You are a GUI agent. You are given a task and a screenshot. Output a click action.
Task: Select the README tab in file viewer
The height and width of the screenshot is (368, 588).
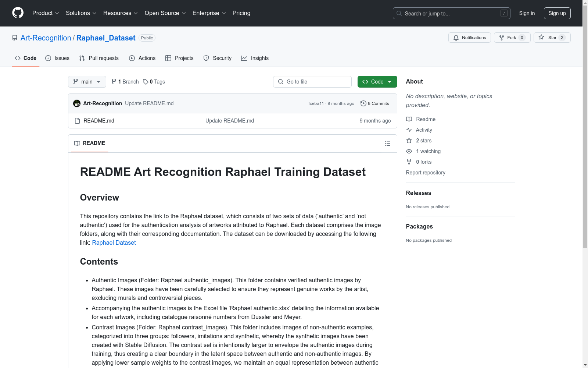point(90,143)
